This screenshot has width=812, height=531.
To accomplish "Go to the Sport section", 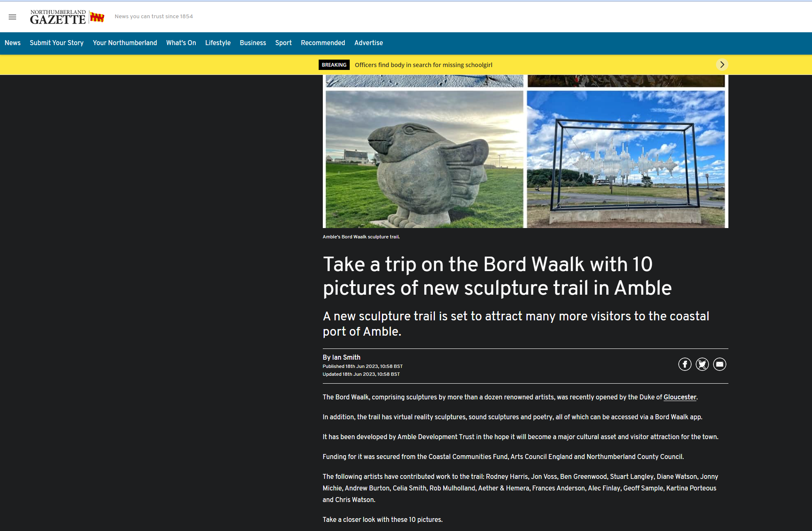I will (283, 43).
